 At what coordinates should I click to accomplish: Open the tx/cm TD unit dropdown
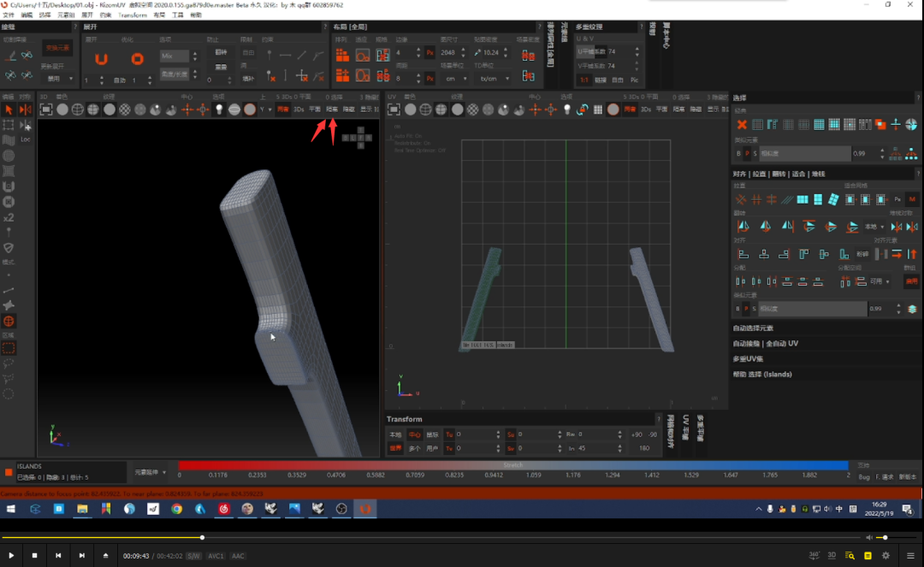tap(492, 79)
